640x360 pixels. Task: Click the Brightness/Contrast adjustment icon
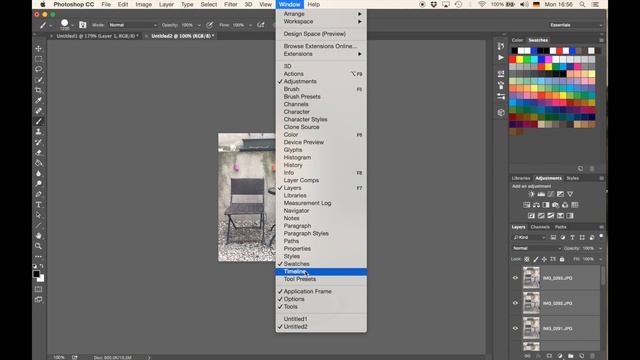pos(531,194)
